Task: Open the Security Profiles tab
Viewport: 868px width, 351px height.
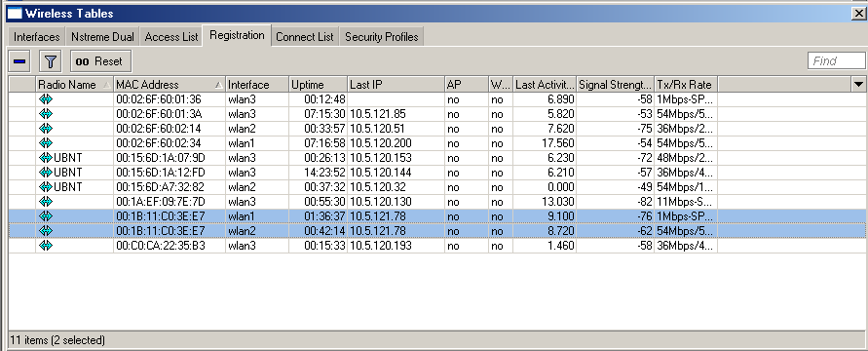Action: pyautogui.click(x=382, y=37)
